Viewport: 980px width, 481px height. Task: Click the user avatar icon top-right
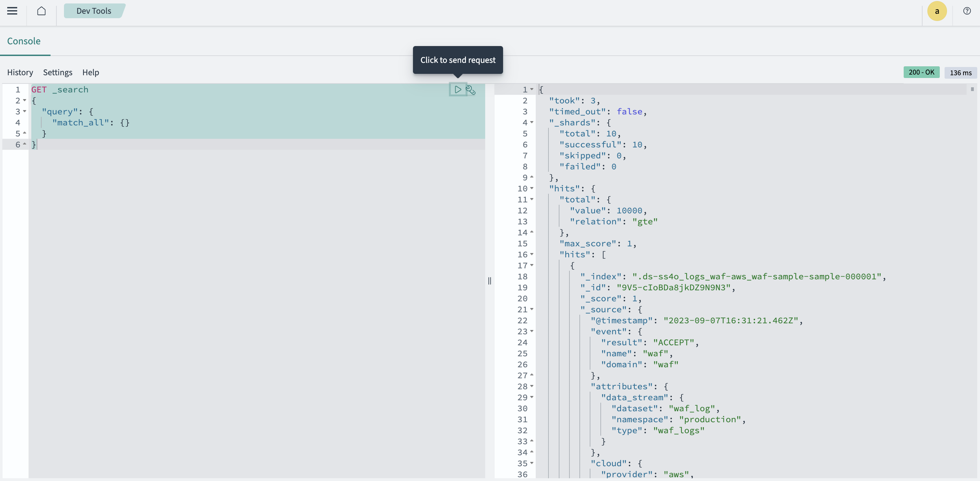pos(937,11)
